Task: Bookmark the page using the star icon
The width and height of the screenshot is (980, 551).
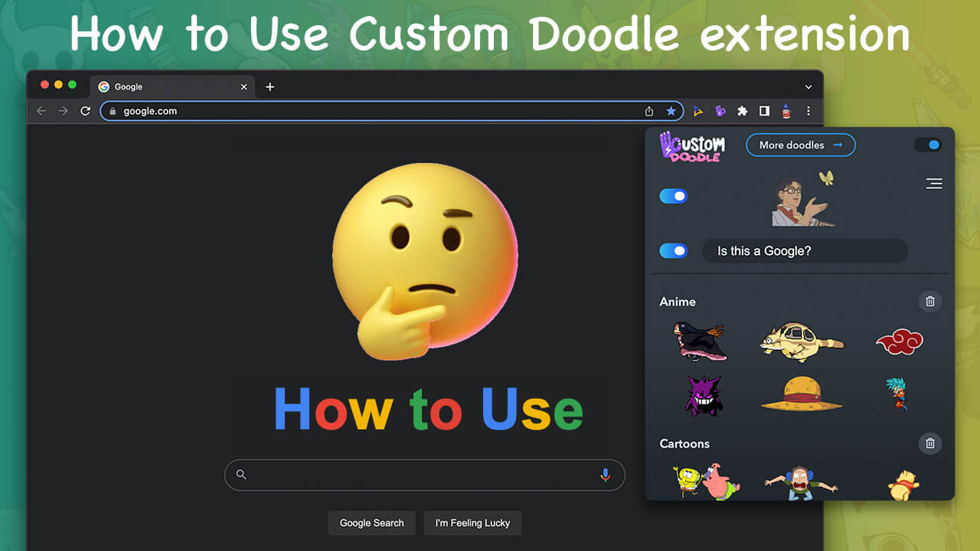Action: coord(671,111)
